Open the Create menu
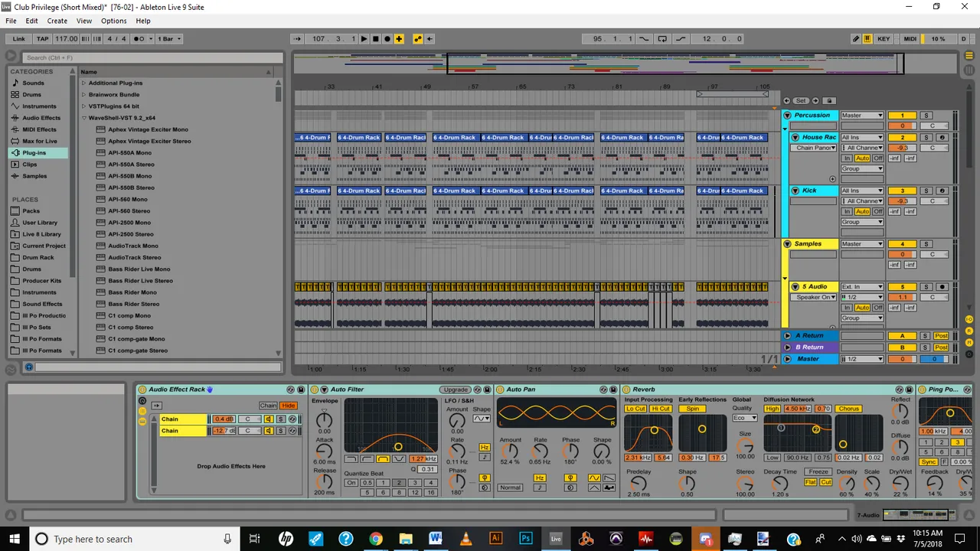 click(x=57, y=21)
